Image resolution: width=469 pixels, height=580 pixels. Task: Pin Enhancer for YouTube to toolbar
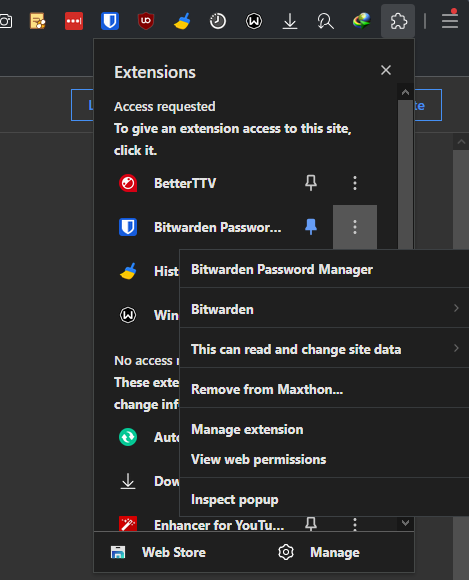pos(311,524)
